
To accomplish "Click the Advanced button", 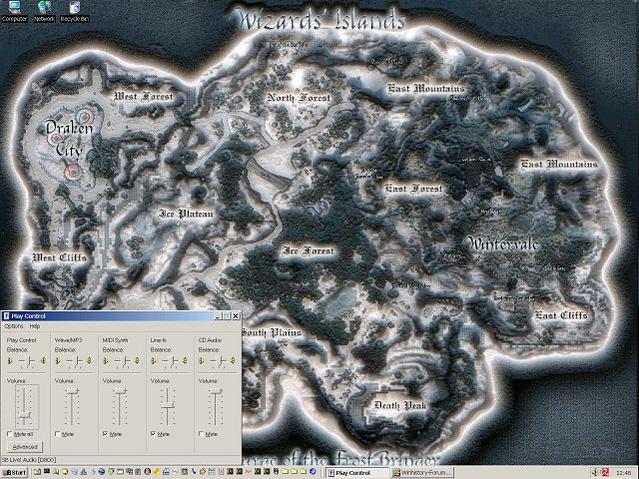I will point(26,447).
